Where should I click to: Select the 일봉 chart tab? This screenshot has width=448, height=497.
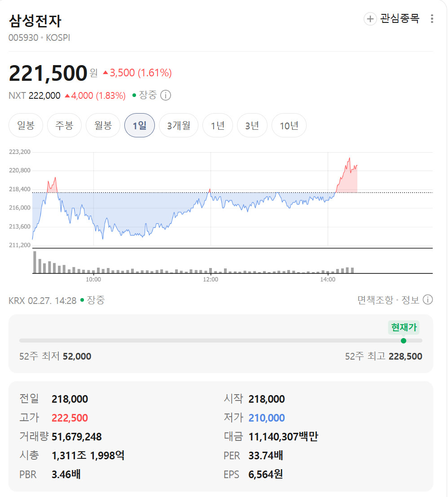coord(26,125)
